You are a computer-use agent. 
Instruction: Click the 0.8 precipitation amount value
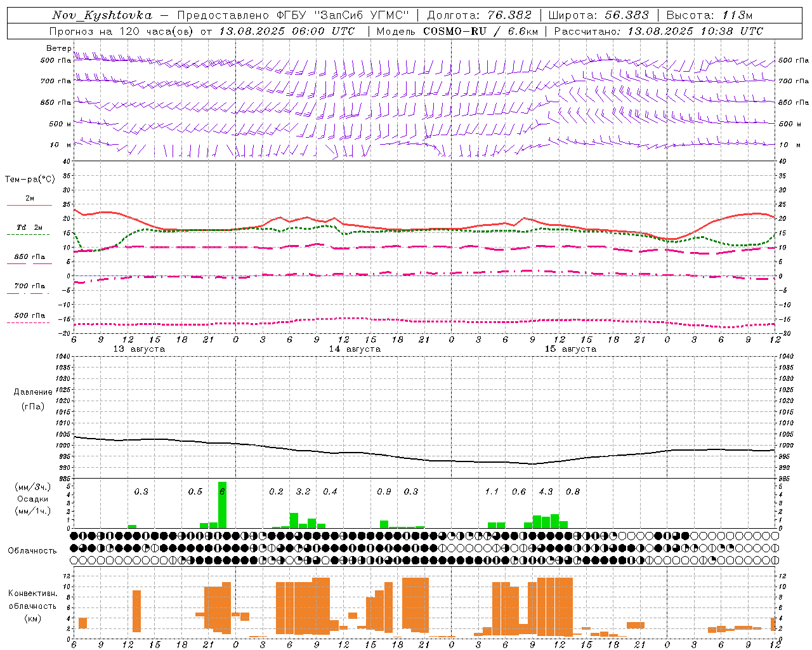[573, 491]
